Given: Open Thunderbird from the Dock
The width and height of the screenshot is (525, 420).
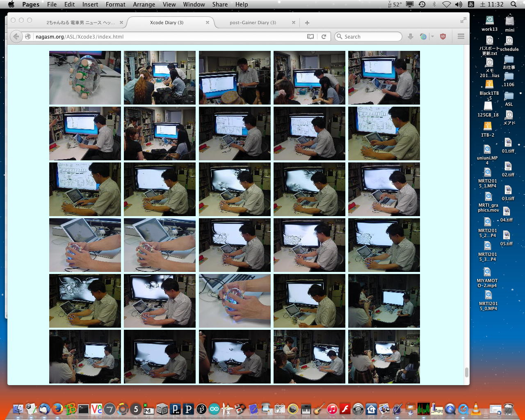Looking at the screenshot, I should [x=44, y=409].
